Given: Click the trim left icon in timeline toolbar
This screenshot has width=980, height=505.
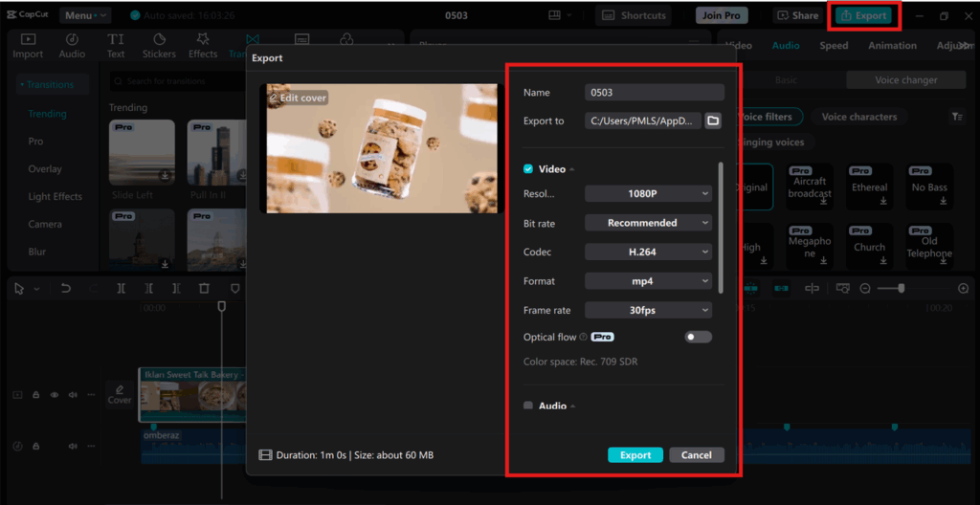Looking at the screenshot, I should 148,288.
